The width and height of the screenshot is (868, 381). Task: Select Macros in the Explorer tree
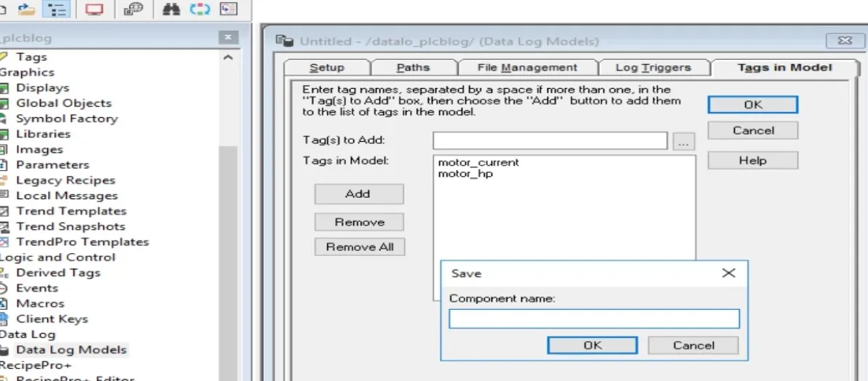[40, 303]
